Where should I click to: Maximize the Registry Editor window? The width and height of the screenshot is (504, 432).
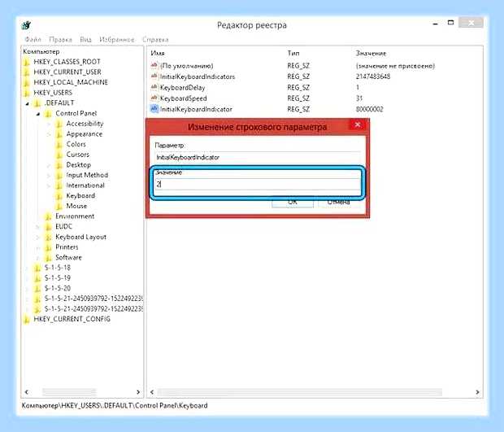tap(450, 23)
